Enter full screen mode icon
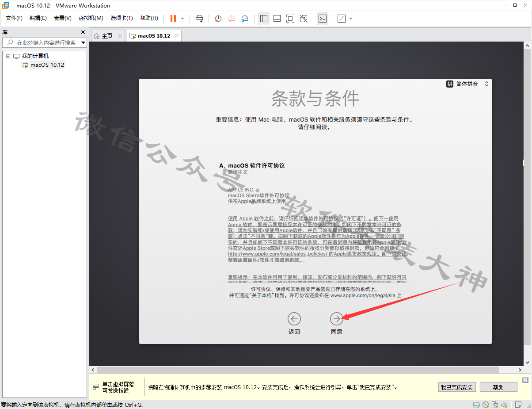Image resolution: width=532 pixels, height=409 pixels. pyautogui.click(x=290, y=19)
